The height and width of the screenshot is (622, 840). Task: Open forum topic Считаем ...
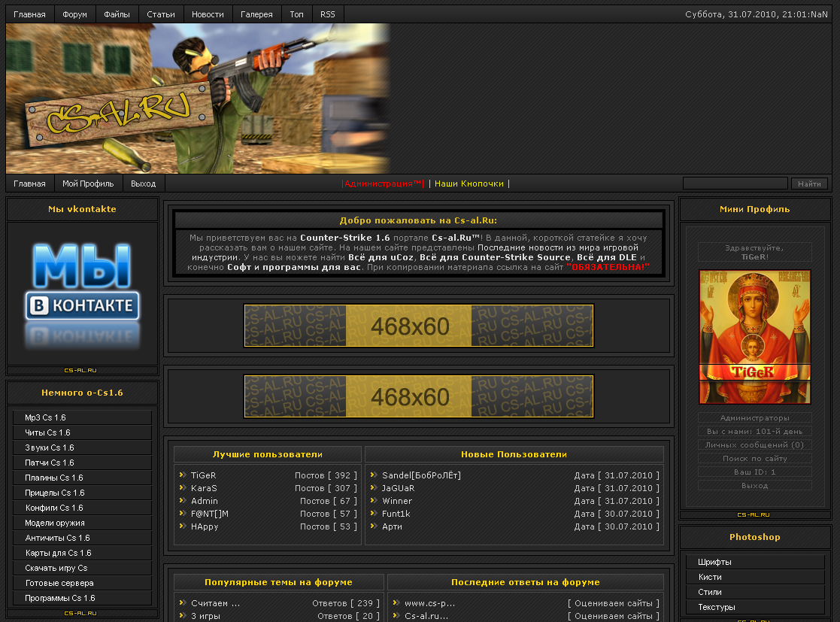click(215, 603)
